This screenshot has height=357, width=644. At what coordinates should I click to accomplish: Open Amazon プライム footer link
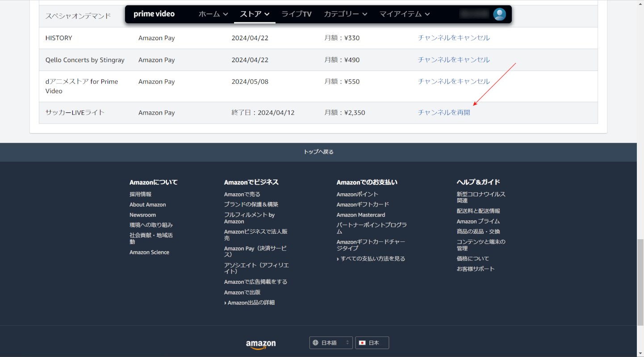click(478, 222)
